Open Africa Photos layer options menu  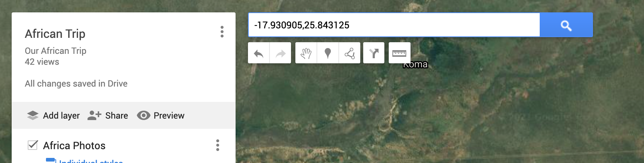coord(218,145)
